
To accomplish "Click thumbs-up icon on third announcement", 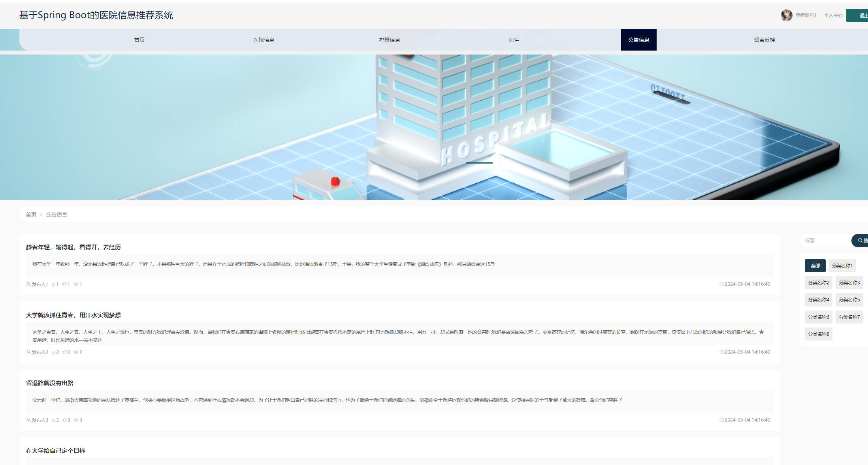I will click(x=53, y=420).
